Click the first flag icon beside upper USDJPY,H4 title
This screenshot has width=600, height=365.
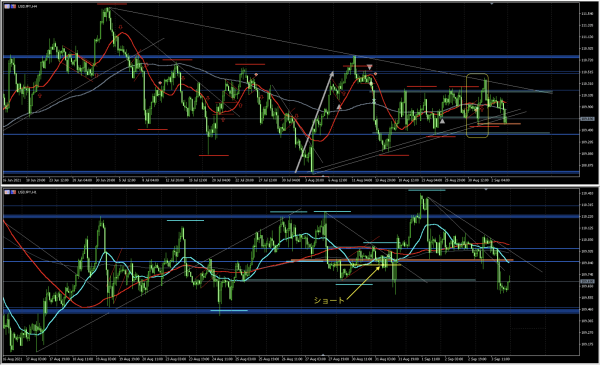pyautogui.click(x=7, y=6)
